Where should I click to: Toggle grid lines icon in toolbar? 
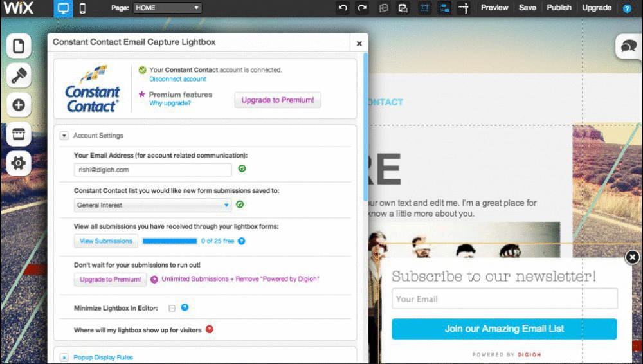pyautogui.click(x=425, y=8)
